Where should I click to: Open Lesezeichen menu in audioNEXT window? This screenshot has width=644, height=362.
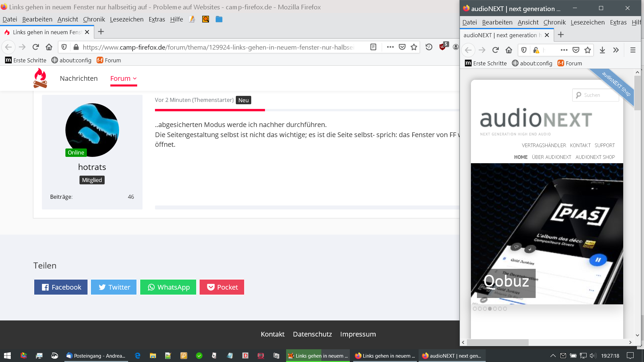click(x=587, y=22)
